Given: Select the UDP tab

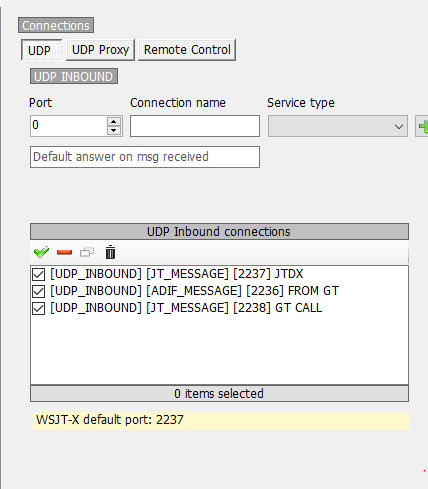Looking at the screenshot, I should (41, 50).
